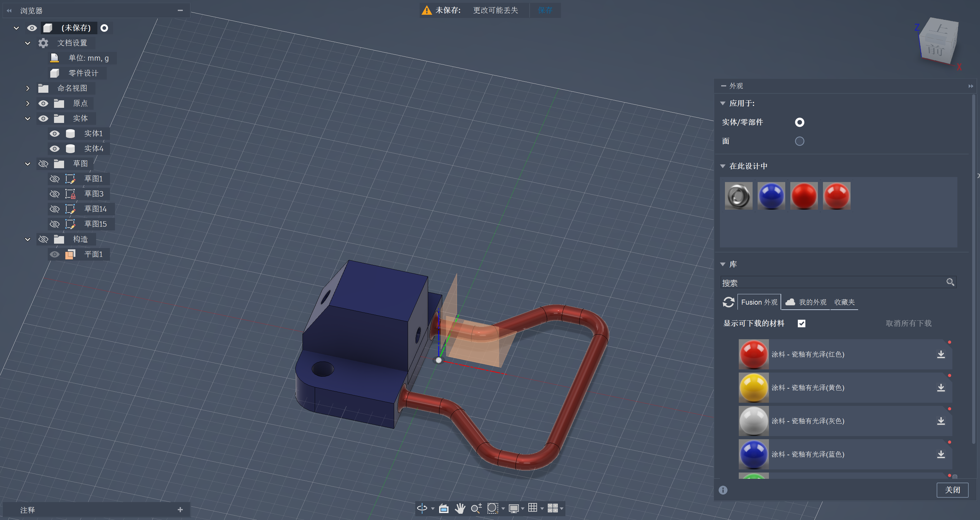Viewport: 980px width, 520px height.
Task: Expand the 命名视图 folder
Action: [27, 88]
